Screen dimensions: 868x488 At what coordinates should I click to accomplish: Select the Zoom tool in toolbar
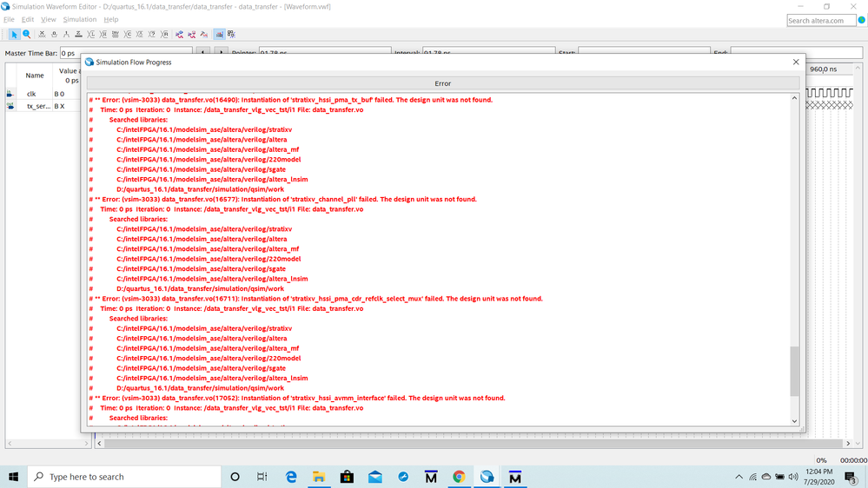click(27, 35)
